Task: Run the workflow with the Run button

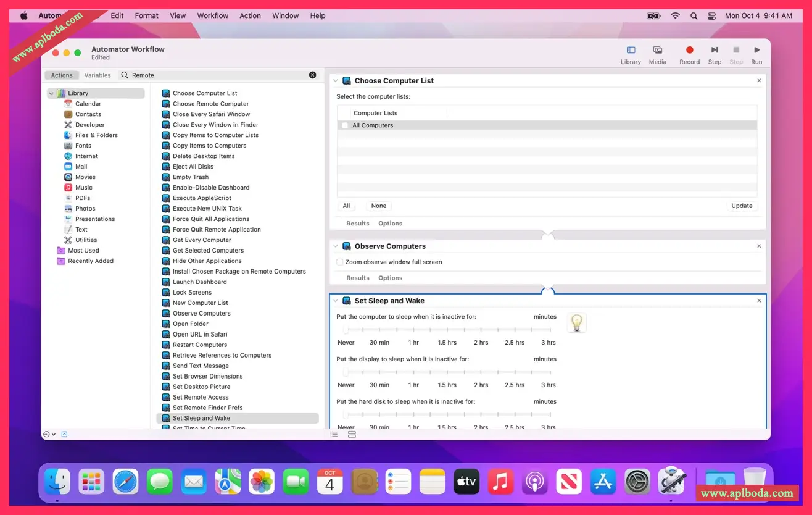Action: 756,54
